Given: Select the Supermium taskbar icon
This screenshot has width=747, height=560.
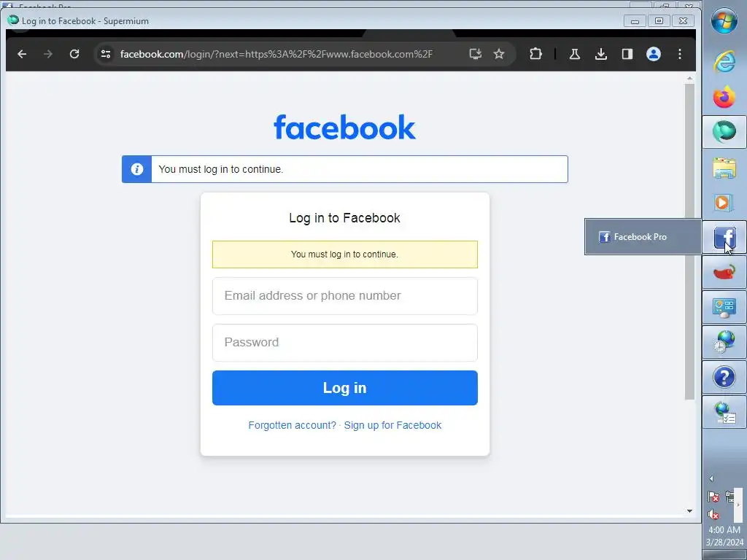Looking at the screenshot, I should pos(724,131).
